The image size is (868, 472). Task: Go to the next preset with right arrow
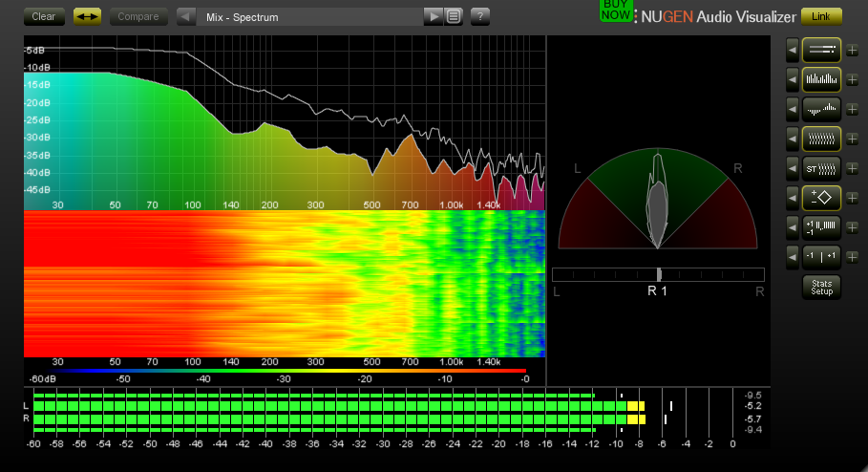[x=434, y=16]
